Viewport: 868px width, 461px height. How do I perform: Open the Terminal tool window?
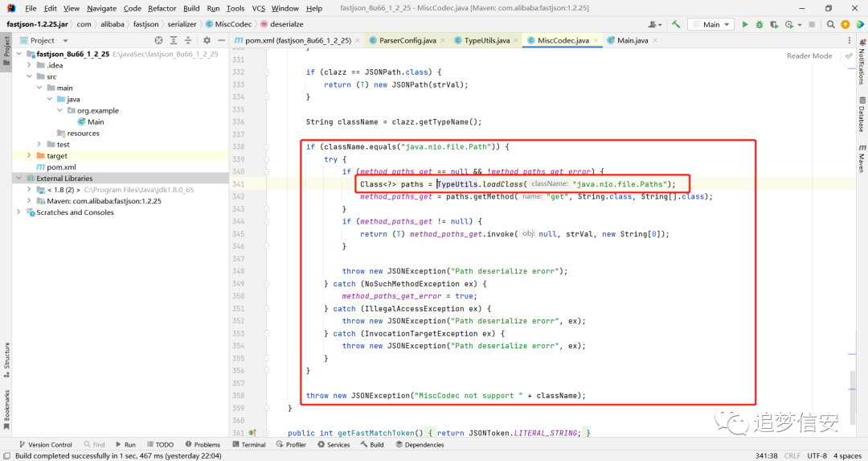[249, 444]
